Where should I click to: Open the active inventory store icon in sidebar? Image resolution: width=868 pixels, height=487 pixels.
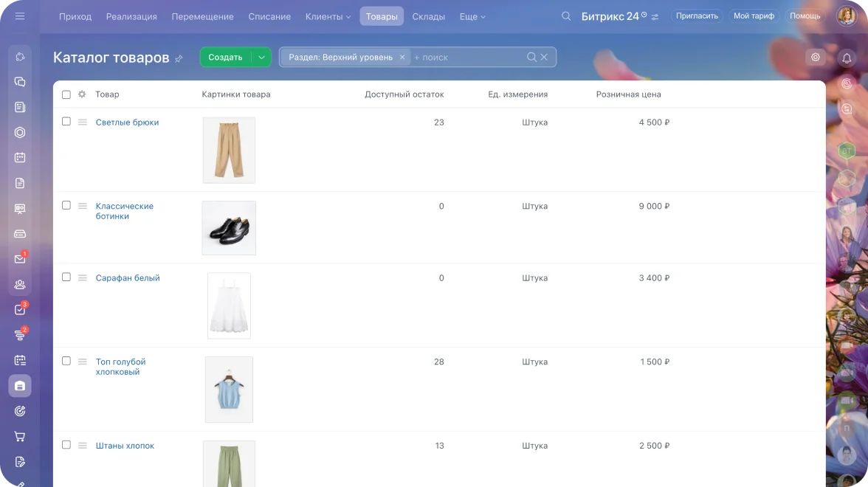pos(20,386)
